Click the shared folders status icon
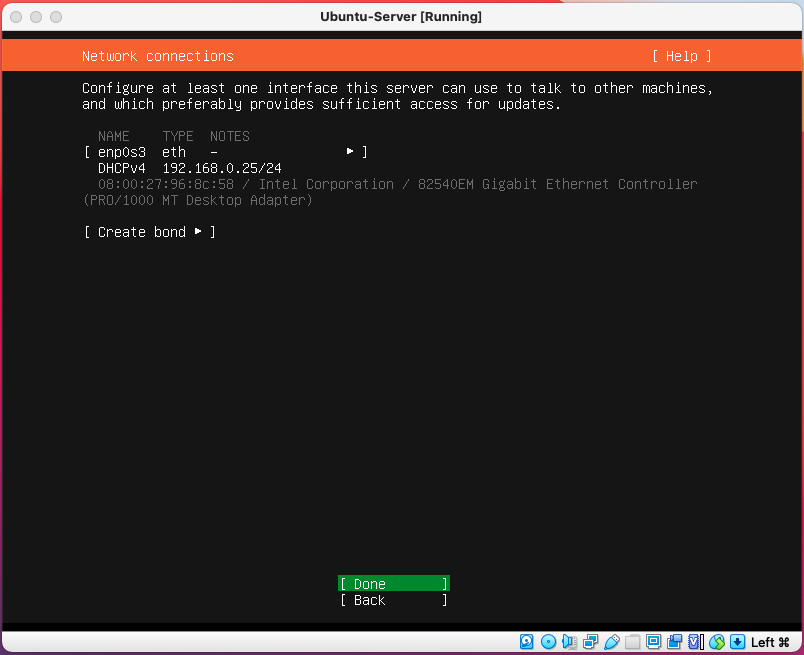 click(632, 642)
